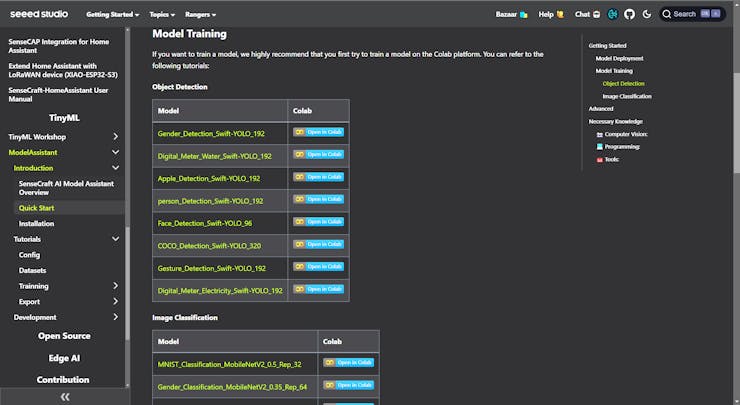The width and height of the screenshot is (740, 405).
Task: Open Chat in the top bar
Action: 587,14
